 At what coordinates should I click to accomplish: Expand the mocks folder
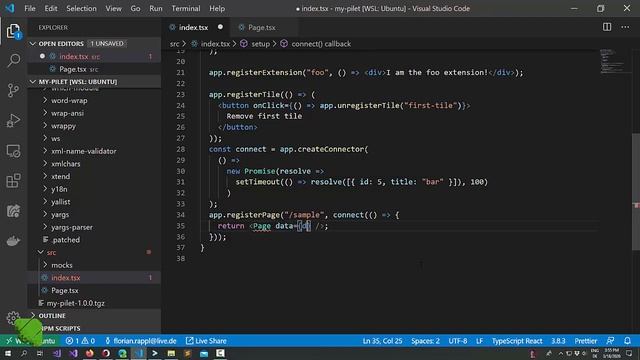[x=62, y=265]
